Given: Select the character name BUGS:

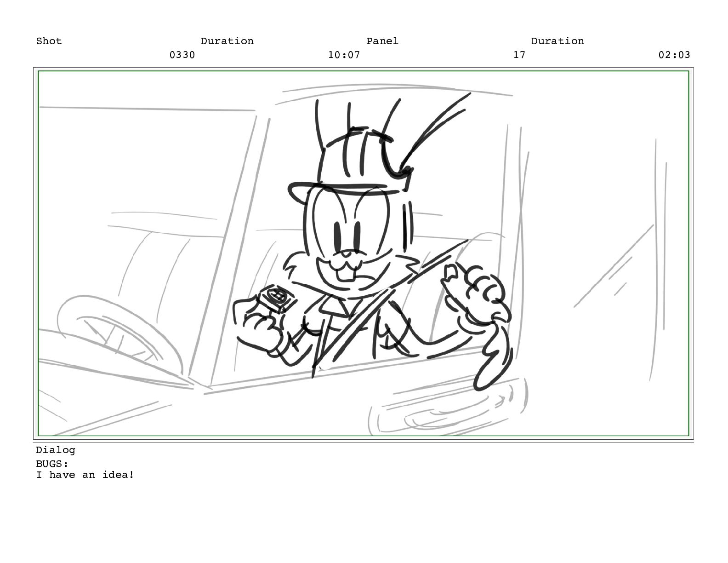Looking at the screenshot, I should (x=52, y=464).
